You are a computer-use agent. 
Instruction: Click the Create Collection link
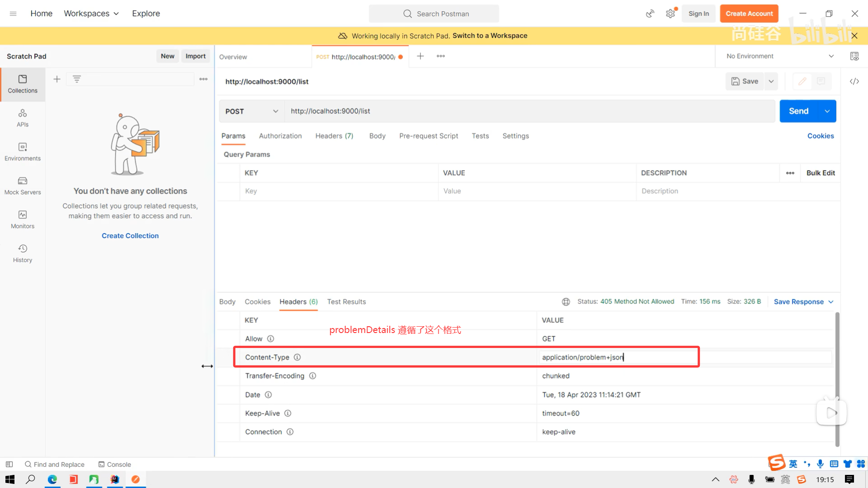click(130, 236)
